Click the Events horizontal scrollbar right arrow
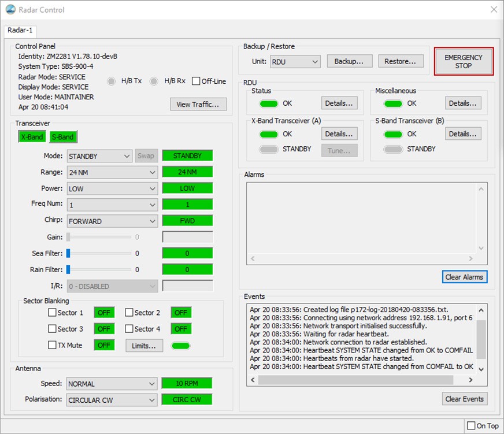Viewport: 504px width, 434px height. tap(470, 380)
